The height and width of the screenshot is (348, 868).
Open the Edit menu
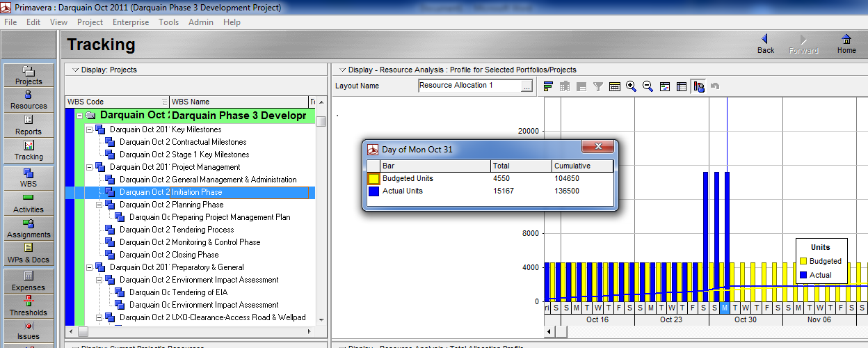tap(33, 22)
